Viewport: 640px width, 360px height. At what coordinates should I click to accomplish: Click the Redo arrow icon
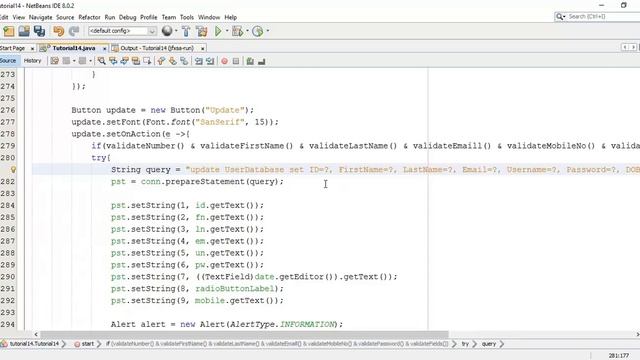click(74, 31)
